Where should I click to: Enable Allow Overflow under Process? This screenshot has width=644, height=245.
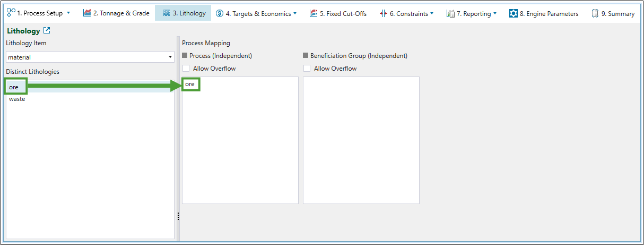click(186, 69)
